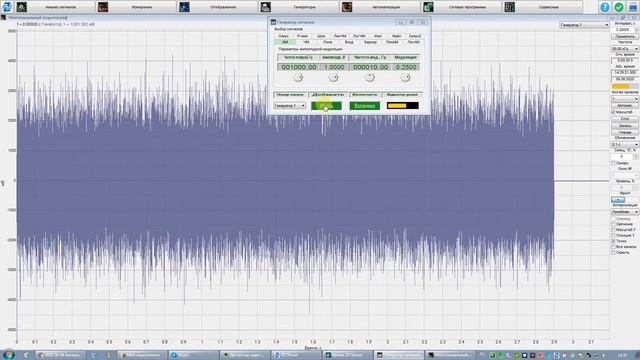Viewport: 640px width, 360px height.
Task: Click the knob under carrier frequency
Action: point(298,78)
